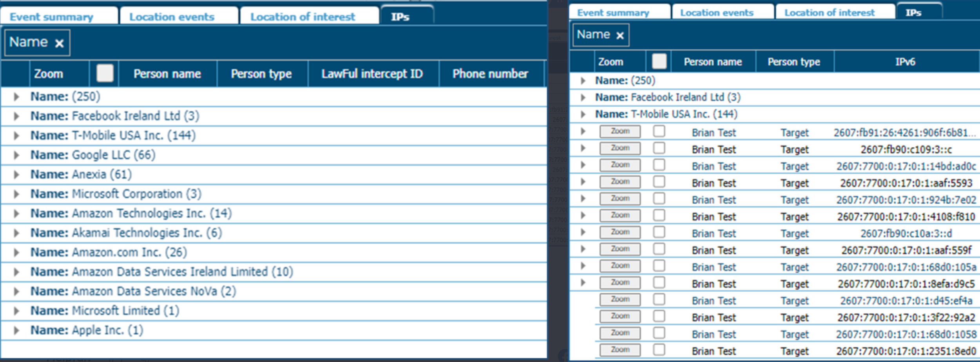This screenshot has height=362, width=980.
Task: Expand Amazon Technologies Inc. (14) group
Action: (x=16, y=214)
